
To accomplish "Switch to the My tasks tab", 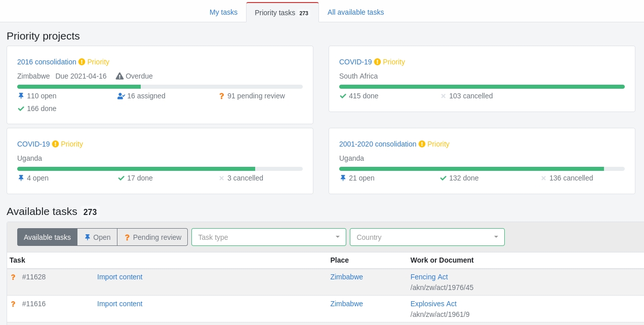I will [x=223, y=12].
